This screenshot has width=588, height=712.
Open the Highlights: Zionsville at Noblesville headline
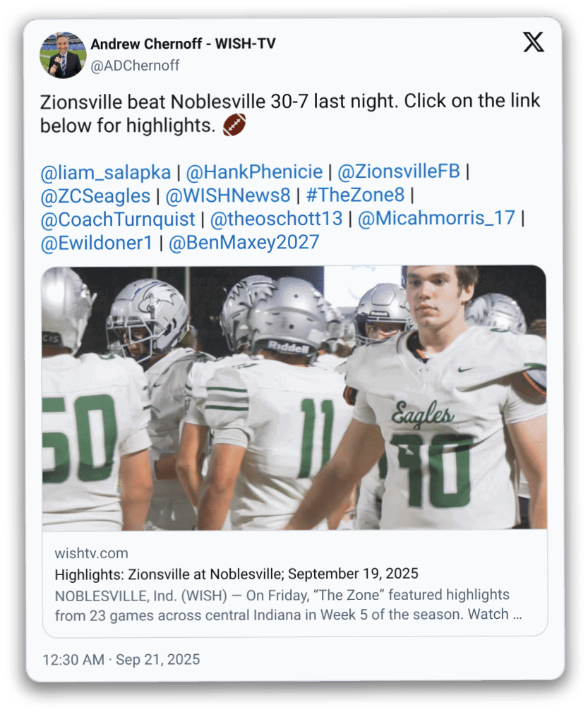click(236, 573)
